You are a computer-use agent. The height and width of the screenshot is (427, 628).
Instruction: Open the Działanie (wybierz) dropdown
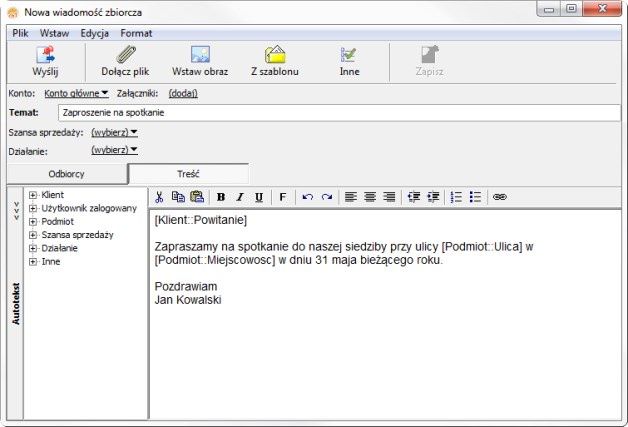click(x=115, y=150)
